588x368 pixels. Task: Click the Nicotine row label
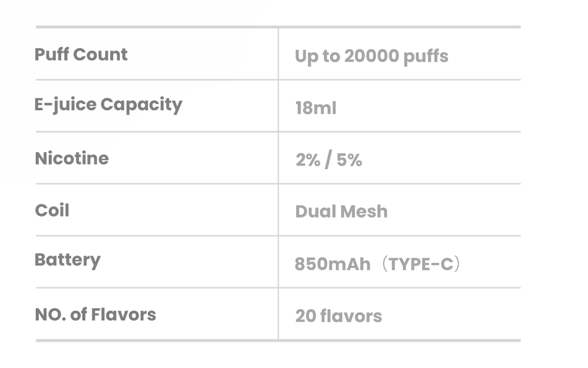click(72, 158)
